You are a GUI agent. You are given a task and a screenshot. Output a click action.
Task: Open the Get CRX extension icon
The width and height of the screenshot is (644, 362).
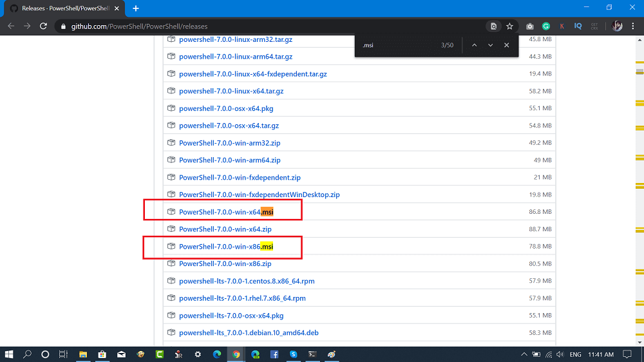click(x=594, y=26)
